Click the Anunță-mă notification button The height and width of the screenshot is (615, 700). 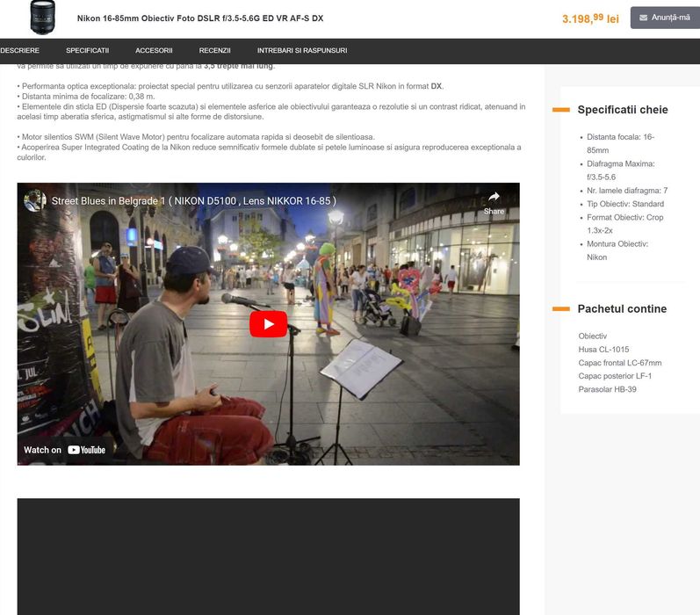(x=665, y=18)
